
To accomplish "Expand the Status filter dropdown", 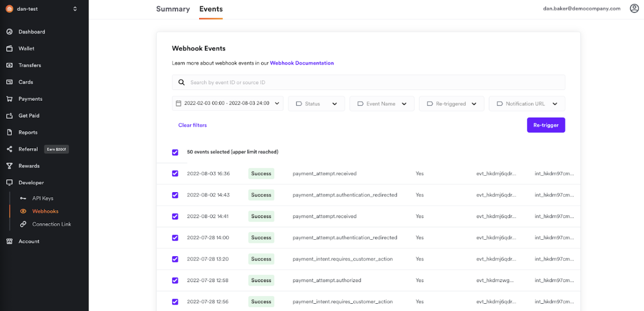I will (x=317, y=104).
